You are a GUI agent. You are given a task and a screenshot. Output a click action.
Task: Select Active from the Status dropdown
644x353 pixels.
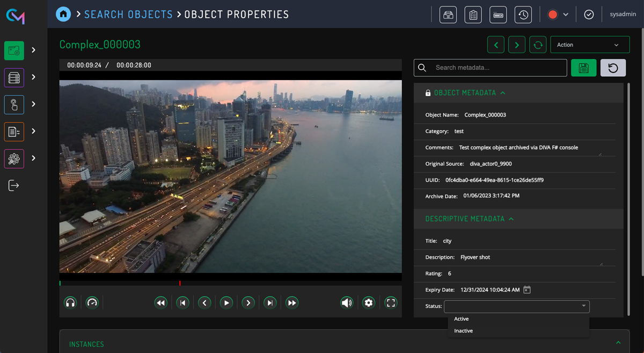(462, 319)
